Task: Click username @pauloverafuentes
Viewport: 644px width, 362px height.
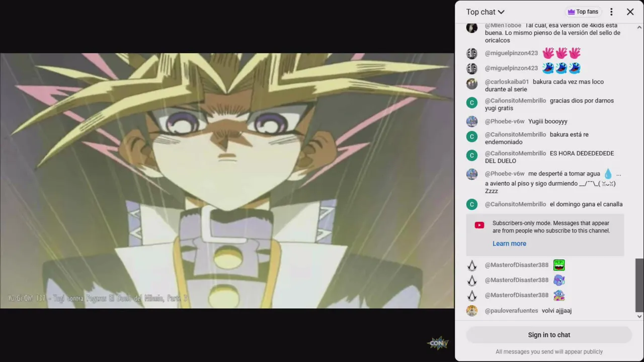Action: pyautogui.click(x=511, y=311)
